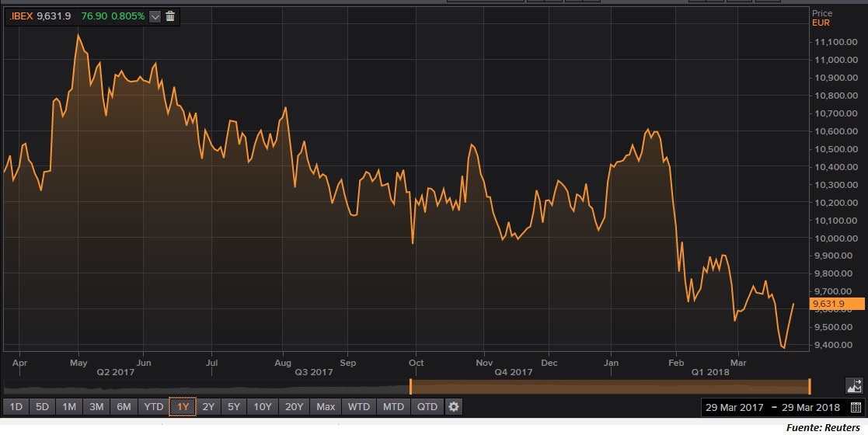Open chart settings gear icon
The image size is (868, 435).
point(454,407)
